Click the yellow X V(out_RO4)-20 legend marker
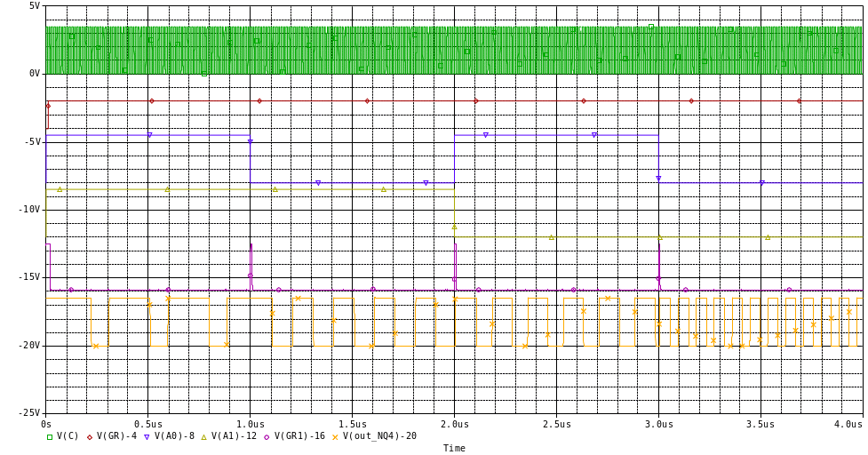The height and width of the screenshot is (455, 868). [335, 436]
